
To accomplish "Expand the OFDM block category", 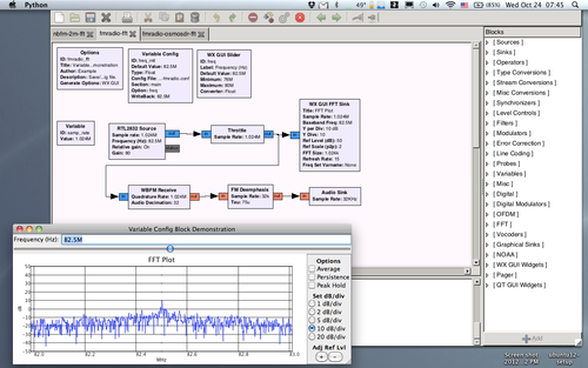I will click(x=487, y=214).
